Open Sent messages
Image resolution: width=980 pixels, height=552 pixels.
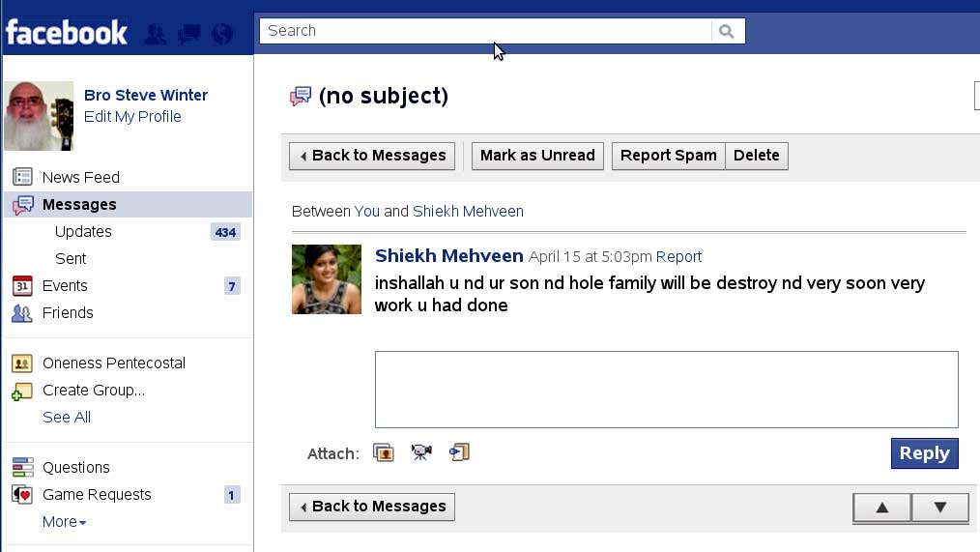(x=71, y=259)
